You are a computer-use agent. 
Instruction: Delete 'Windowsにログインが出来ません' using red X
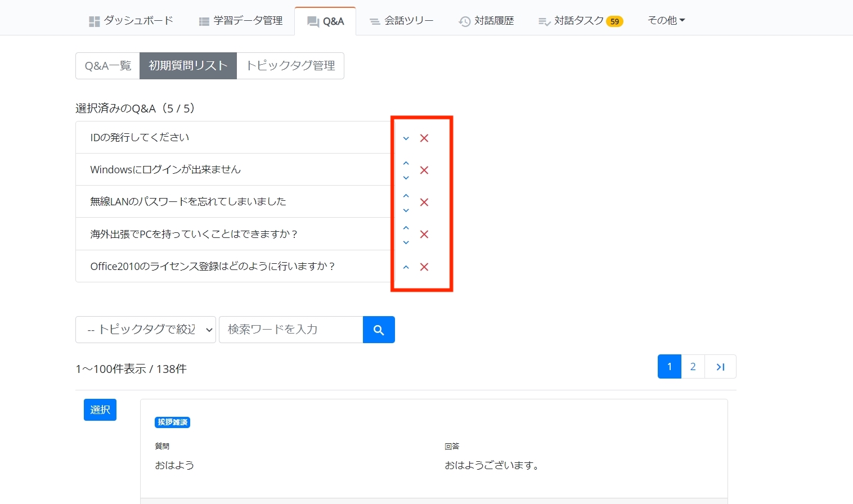[424, 170]
